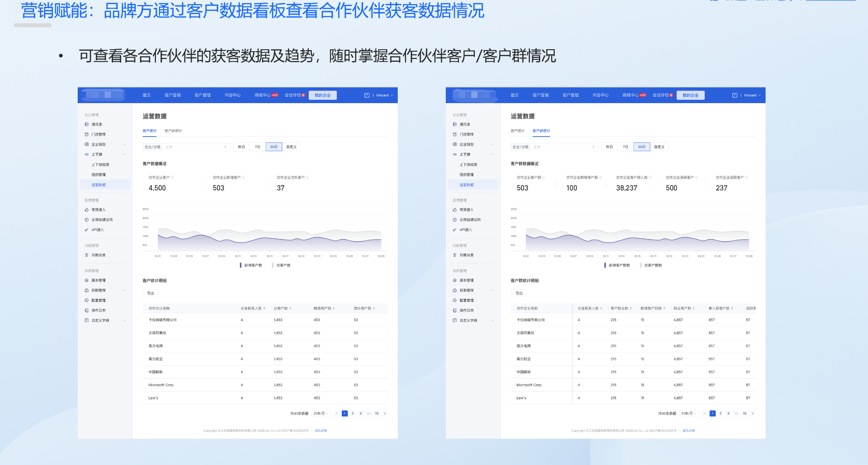Click info icon beside 合作企业客户群人数 in right screenshot
The height and width of the screenshot is (465, 868).
tap(650, 177)
